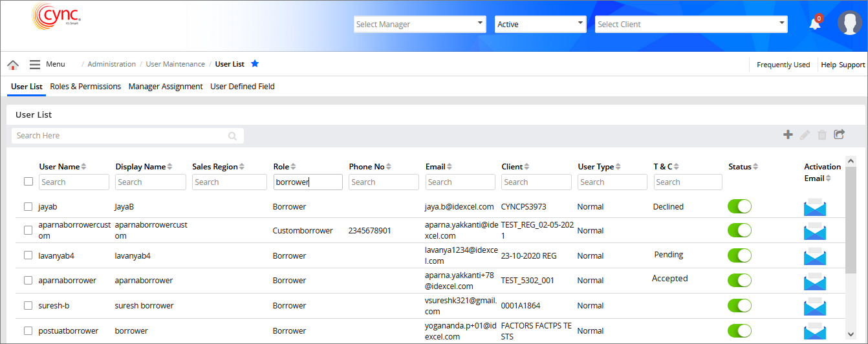Switch to Roles & Permissions tab
868x344 pixels.
[x=85, y=87]
